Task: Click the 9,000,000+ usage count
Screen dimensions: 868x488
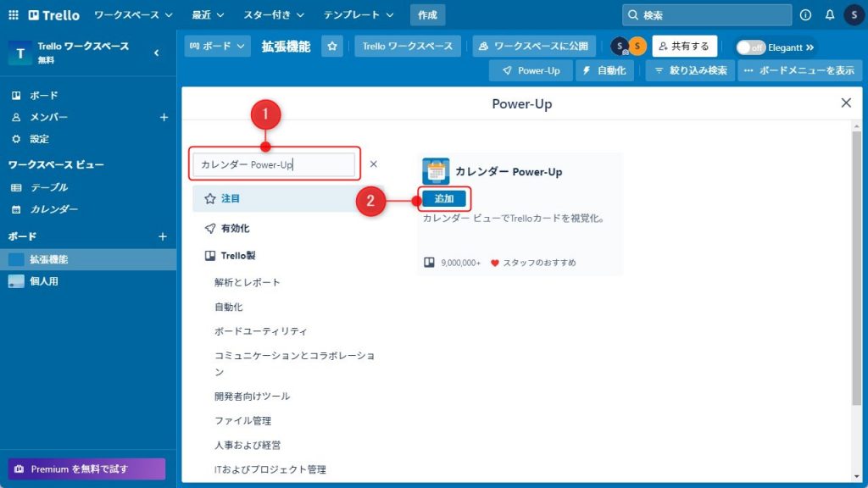Action: [x=460, y=263]
